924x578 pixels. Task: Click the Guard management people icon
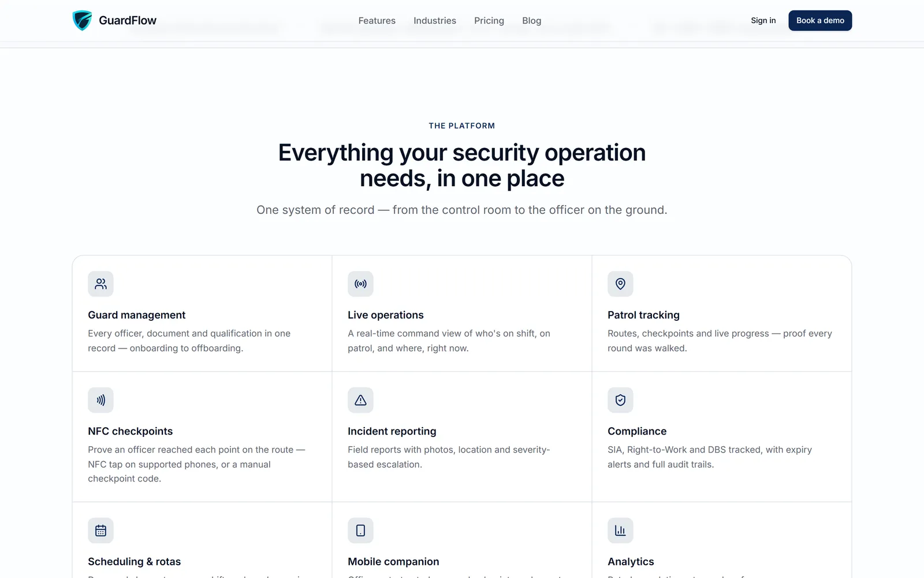pos(100,284)
